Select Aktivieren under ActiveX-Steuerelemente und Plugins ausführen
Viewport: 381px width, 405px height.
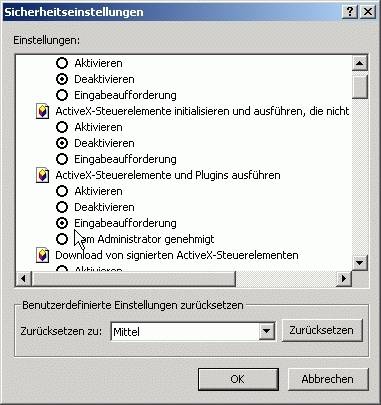click(x=62, y=191)
